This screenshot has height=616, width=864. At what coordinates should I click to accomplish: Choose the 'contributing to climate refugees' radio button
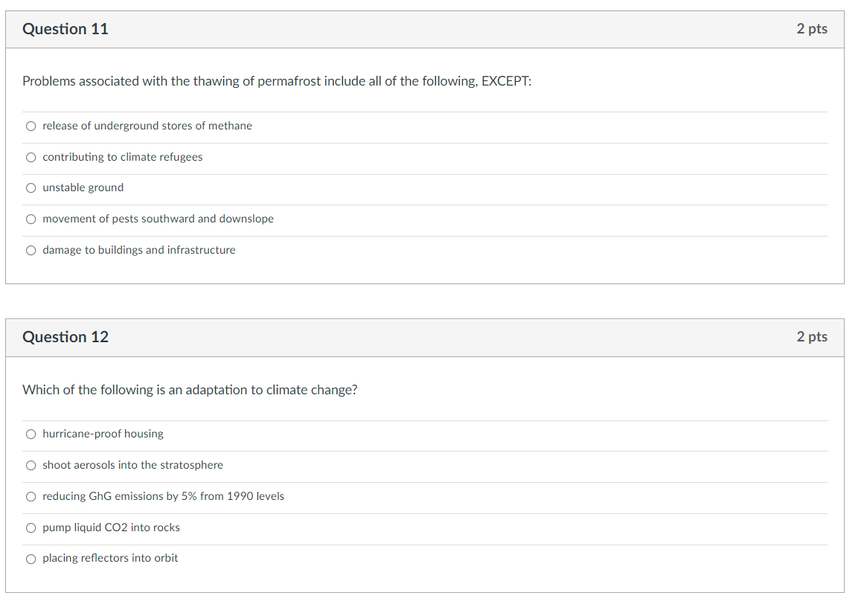[31, 158]
